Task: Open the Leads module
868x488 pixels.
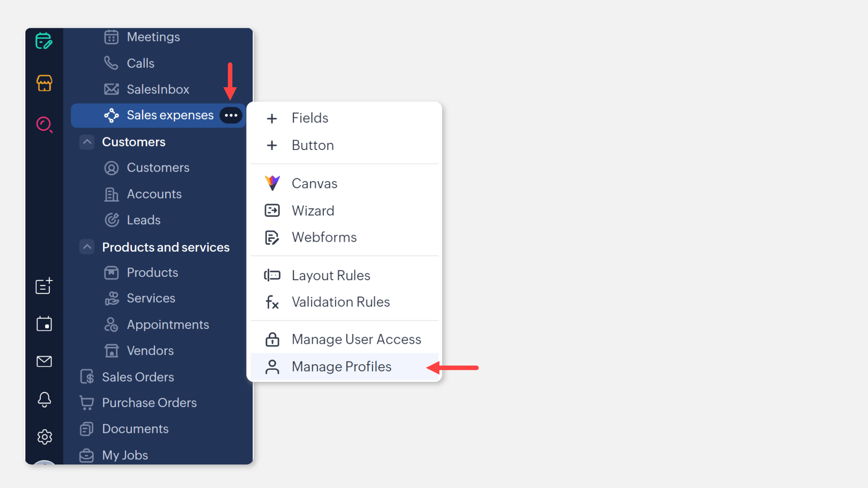Action: 143,220
